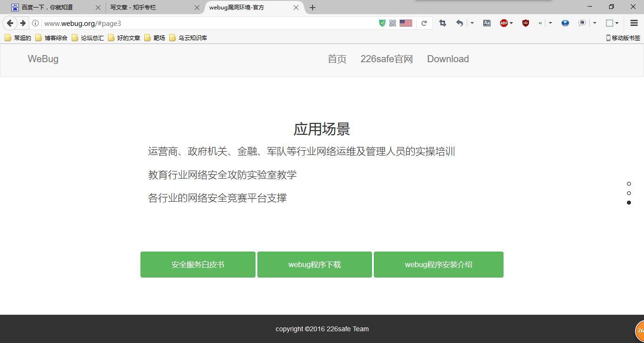
Task: Click the QR code icon in the toolbar
Action: click(x=392, y=23)
